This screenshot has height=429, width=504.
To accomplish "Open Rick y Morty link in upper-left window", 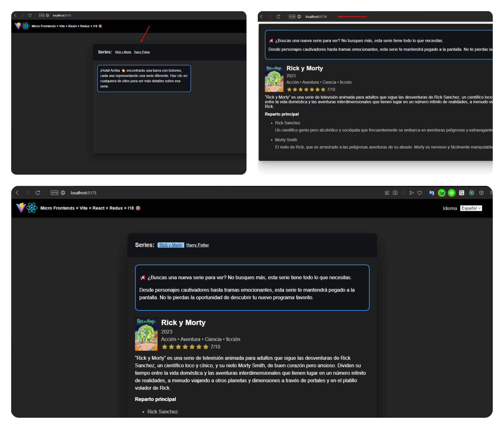I will click(x=123, y=52).
